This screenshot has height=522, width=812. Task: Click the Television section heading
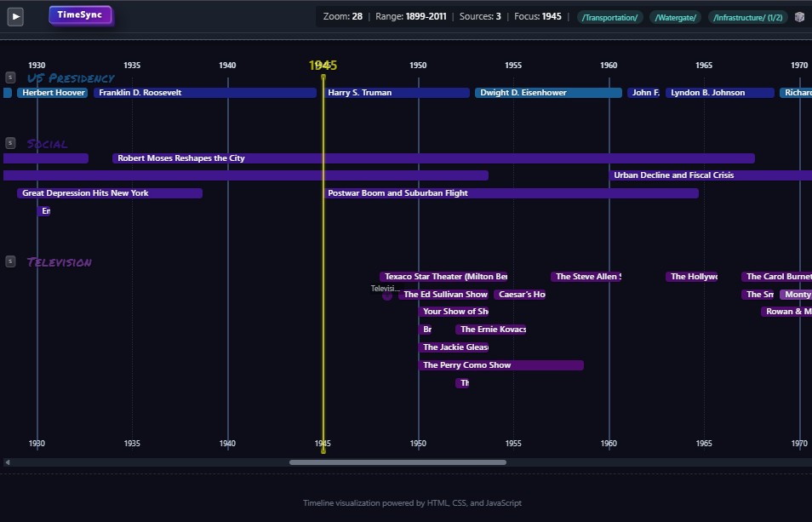tap(60, 262)
